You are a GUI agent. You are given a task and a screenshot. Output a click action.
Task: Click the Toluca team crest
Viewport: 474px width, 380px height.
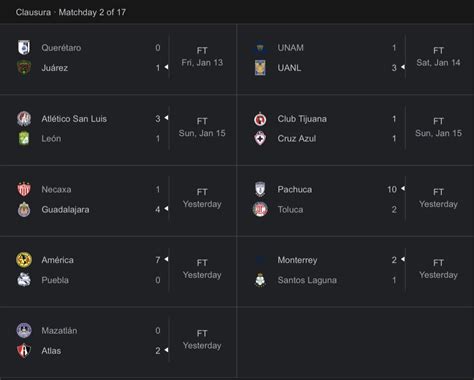(x=260, y=209)
